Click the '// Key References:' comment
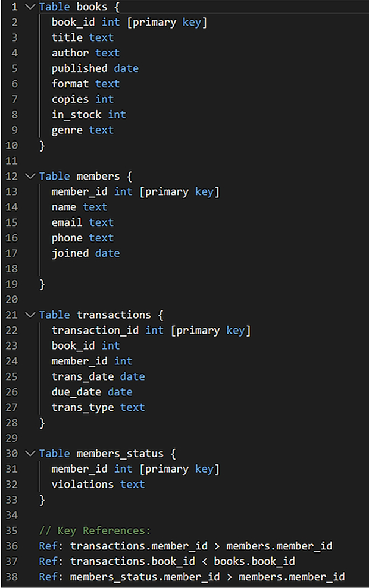Viewport: 369px width, 588px height. [x=95, y=530]
